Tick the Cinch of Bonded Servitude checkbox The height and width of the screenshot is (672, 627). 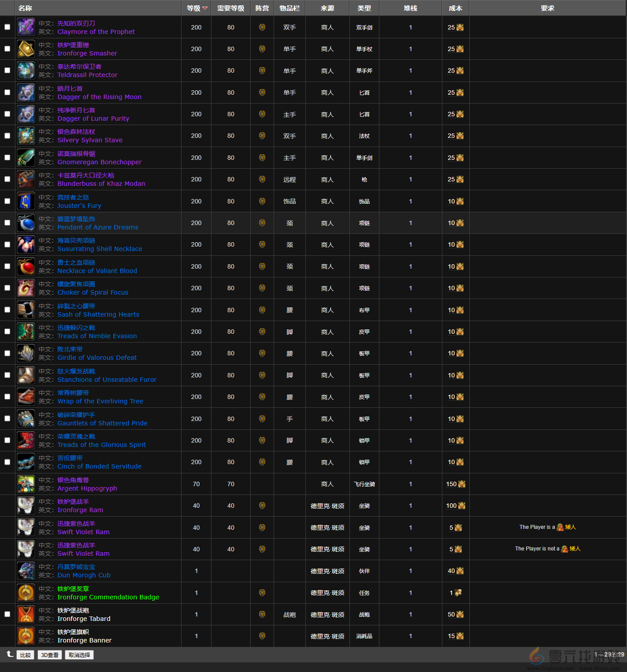(x=7, y=462)
